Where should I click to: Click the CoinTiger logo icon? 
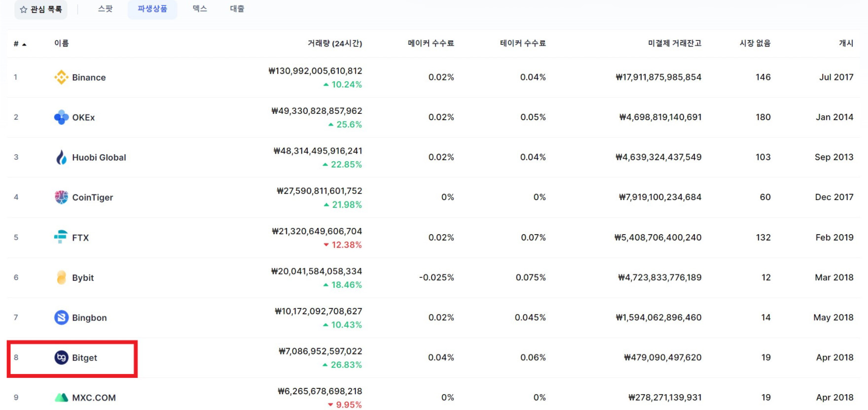tap(61, 197)
